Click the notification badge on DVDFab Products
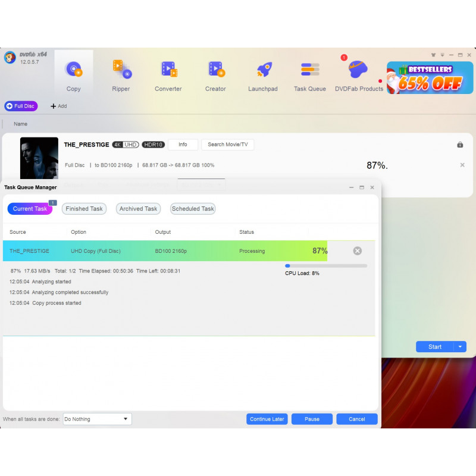The width and height of the screenshot is (476, 476). coord(344,57)
